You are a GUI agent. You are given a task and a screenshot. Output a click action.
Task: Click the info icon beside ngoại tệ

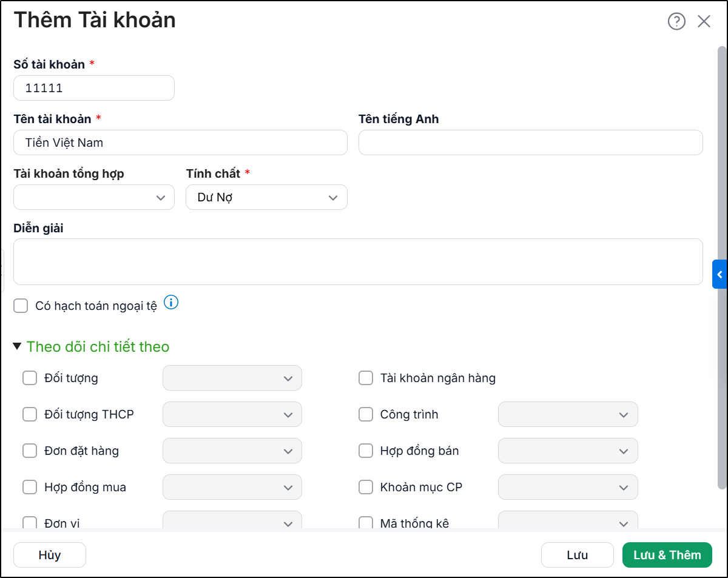coord(171,302)
